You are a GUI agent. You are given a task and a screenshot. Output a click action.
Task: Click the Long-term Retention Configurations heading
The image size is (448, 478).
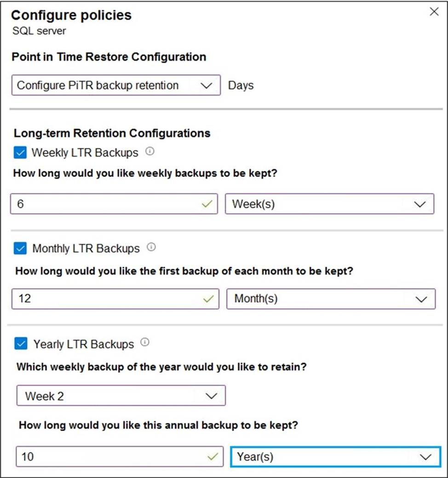pyautogui.click(x=112, y=133)
